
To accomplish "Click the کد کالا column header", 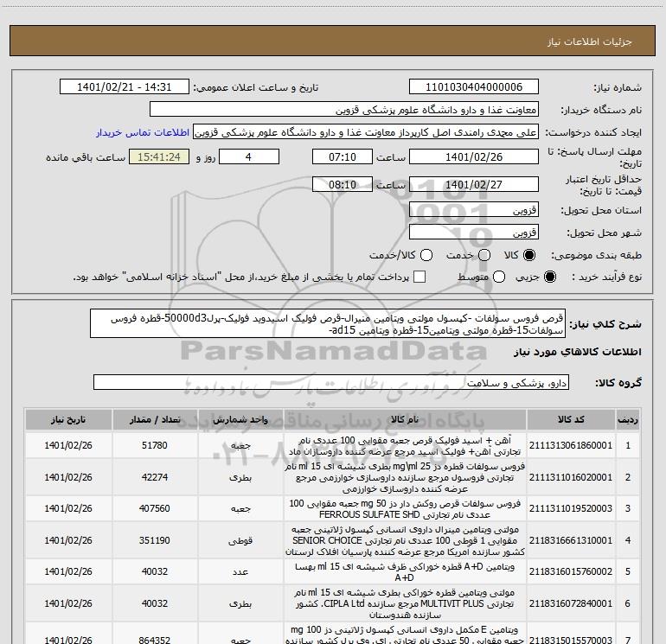I will (x=571, y=420).
